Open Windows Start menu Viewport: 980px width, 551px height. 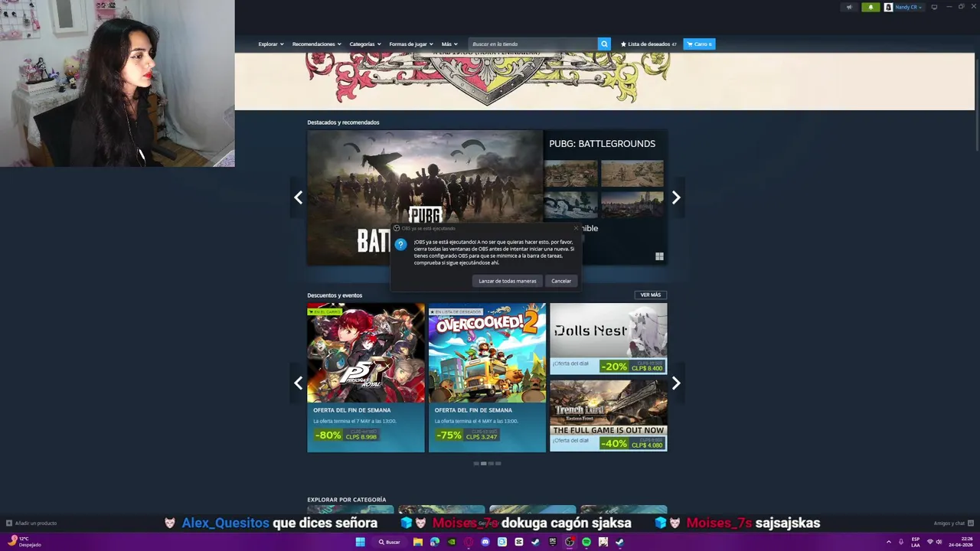click(x=361, y=542)
